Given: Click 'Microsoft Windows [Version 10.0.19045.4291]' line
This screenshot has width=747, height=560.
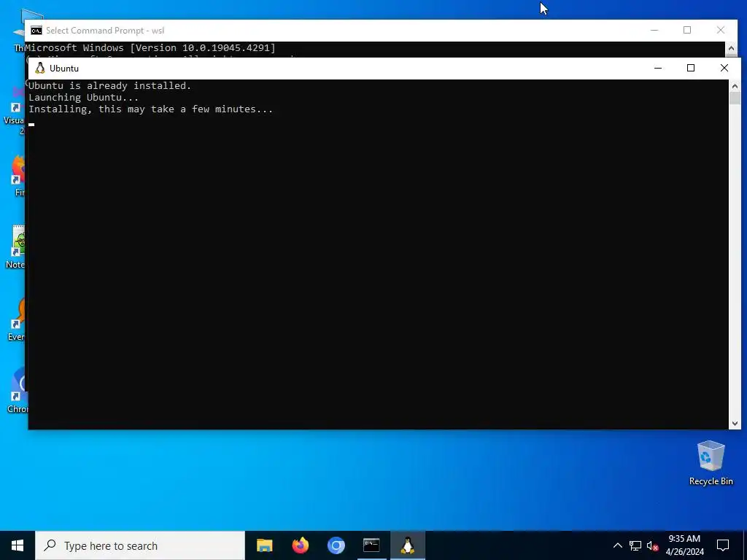Looking at the screenshot, I should point(150,47).
